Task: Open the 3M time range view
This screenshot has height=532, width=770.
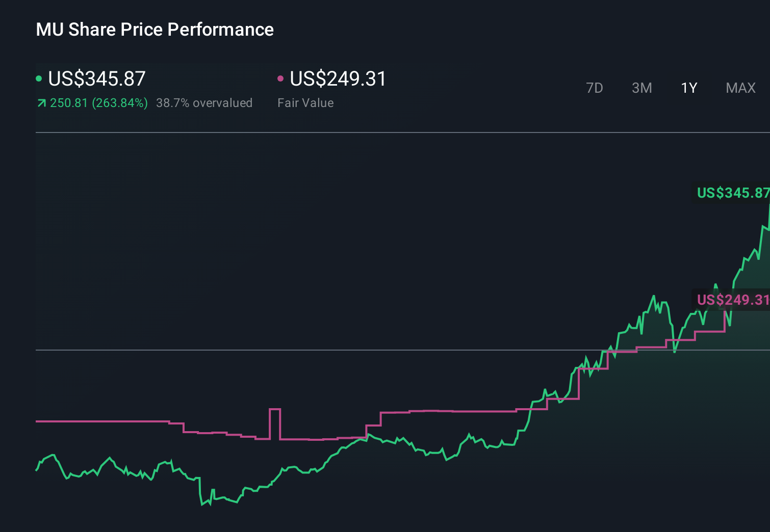Action: (x=641, y=88)
